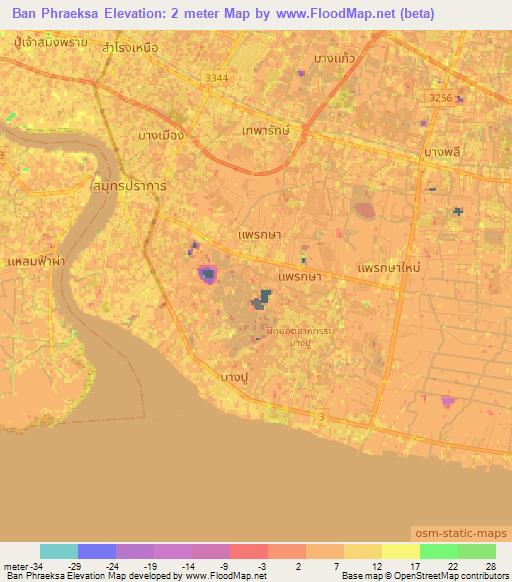Click the place label 'แพรกษาใหม่'
The image size is (512, 582).
coord(389,268)
